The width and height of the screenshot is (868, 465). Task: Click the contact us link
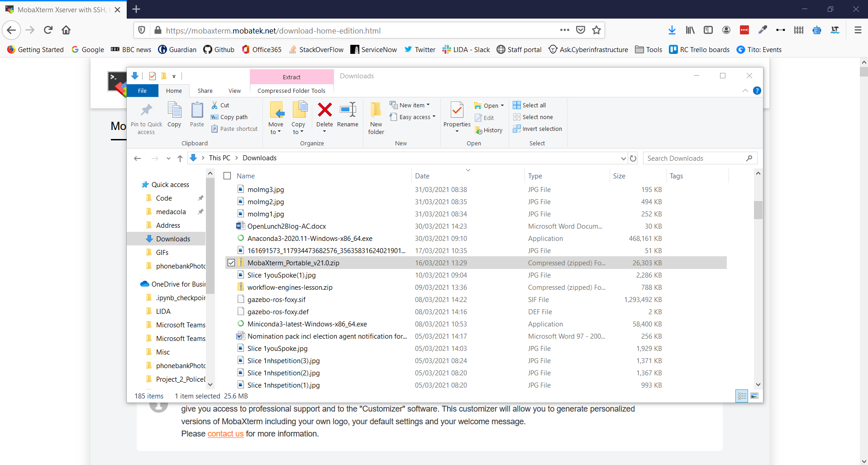point(225,434)
